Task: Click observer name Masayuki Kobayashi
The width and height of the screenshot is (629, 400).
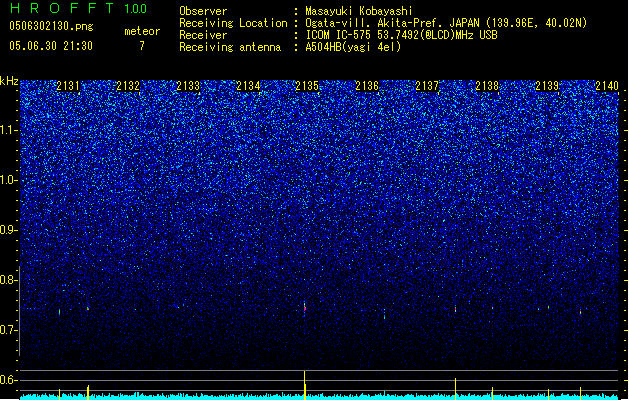Action: point(359,11)
